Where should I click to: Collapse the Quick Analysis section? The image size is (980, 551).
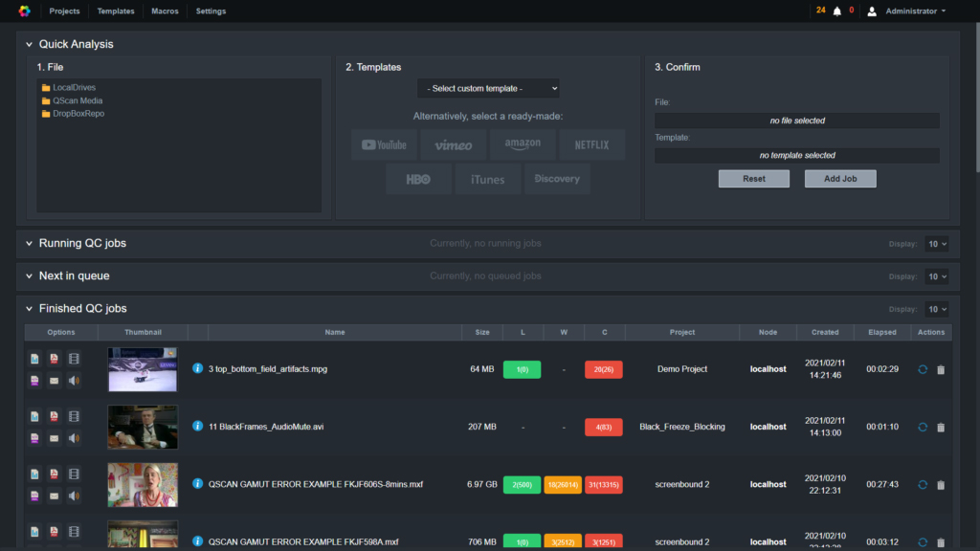pyautogui.click(x=29, y=44)
